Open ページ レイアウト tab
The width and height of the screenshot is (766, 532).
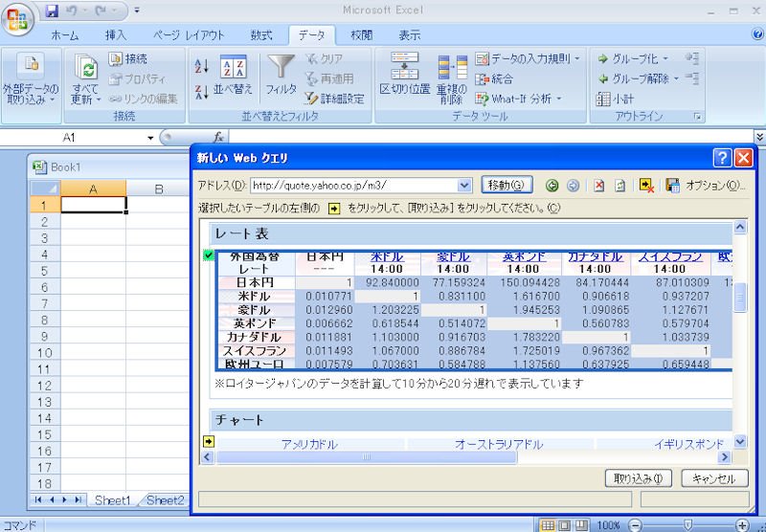coord(188,35)
